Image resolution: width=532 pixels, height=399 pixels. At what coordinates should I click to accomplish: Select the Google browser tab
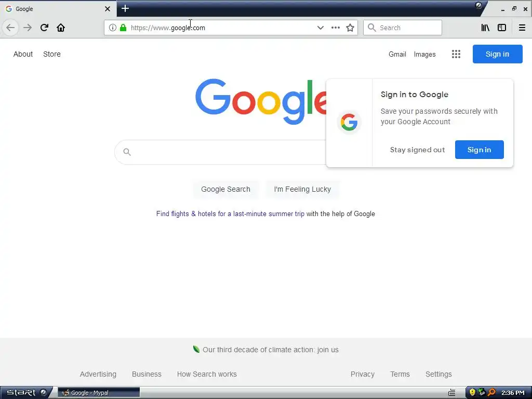(x=58, y=9)
